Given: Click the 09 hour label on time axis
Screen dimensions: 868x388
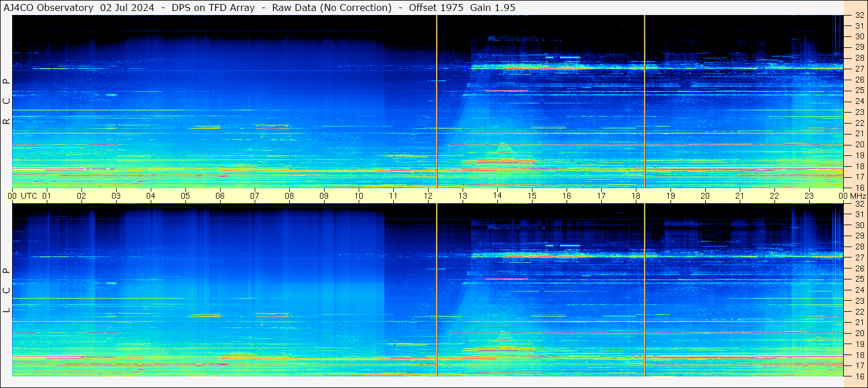Looking at the screenshot, I should (324, 196).
